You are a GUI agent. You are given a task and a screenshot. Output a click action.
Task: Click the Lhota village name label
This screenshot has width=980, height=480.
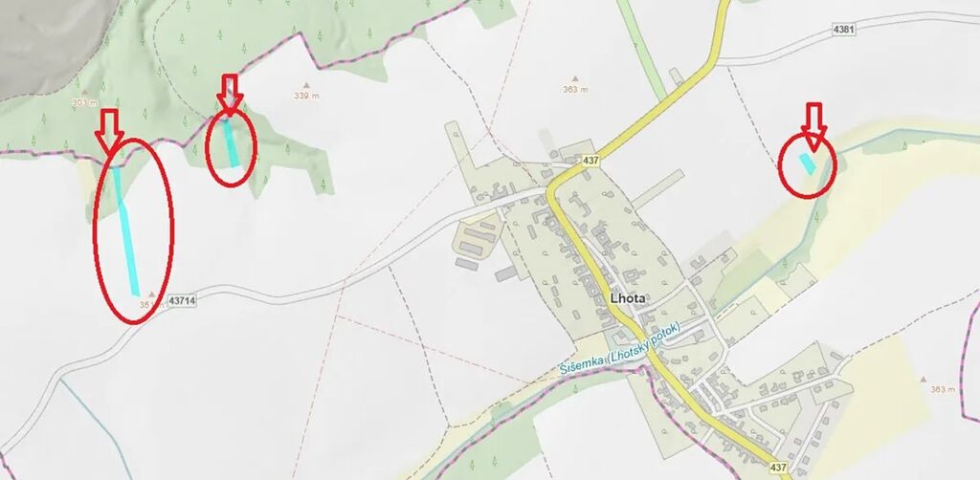pyautogui.click(x=628, y=298)
